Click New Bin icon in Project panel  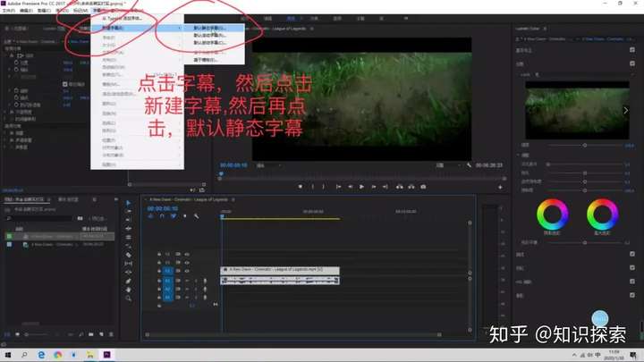[x=90, y=334]
